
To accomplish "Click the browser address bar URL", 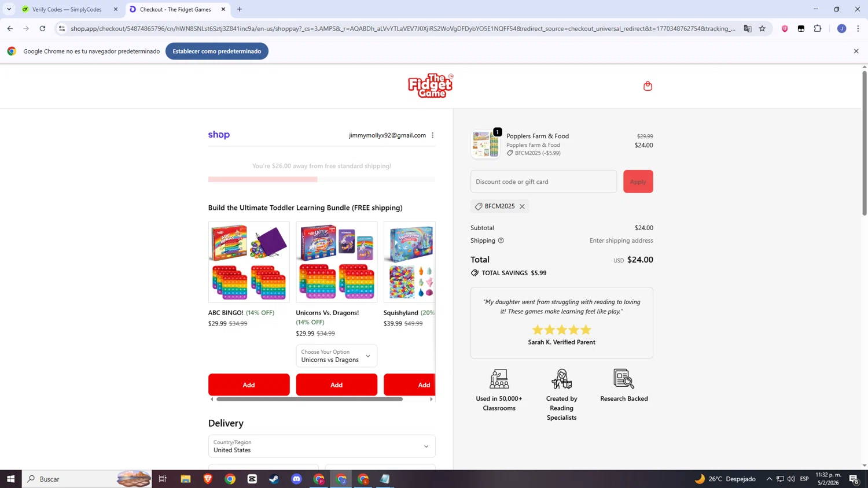I will [x=403, y=28].
